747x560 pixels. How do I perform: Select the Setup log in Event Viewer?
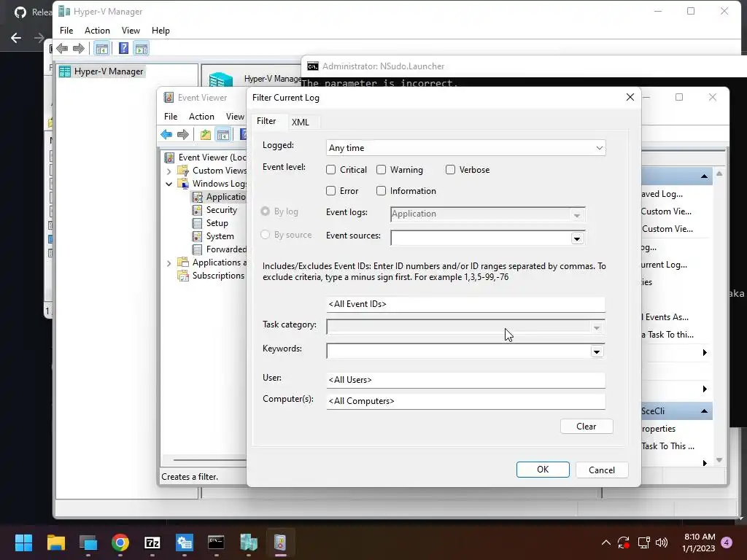click(x=217, y=223)
